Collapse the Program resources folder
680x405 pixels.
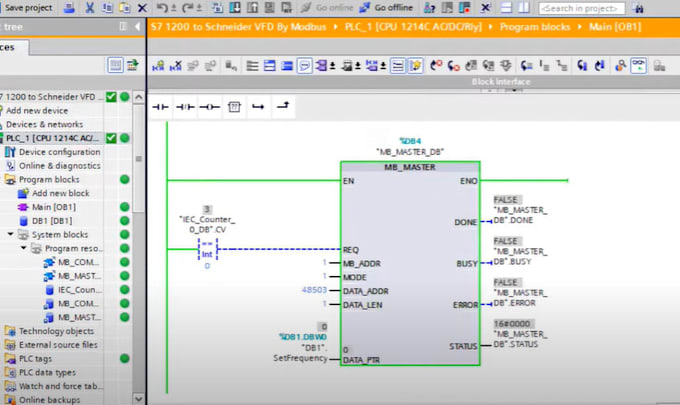[x=23, y=248]
